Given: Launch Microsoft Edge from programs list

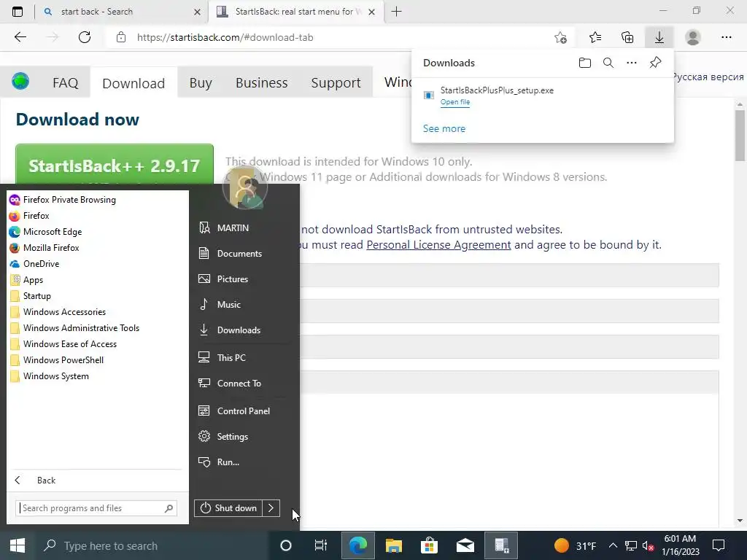Looking at the screenshot, I should point(53,232).
